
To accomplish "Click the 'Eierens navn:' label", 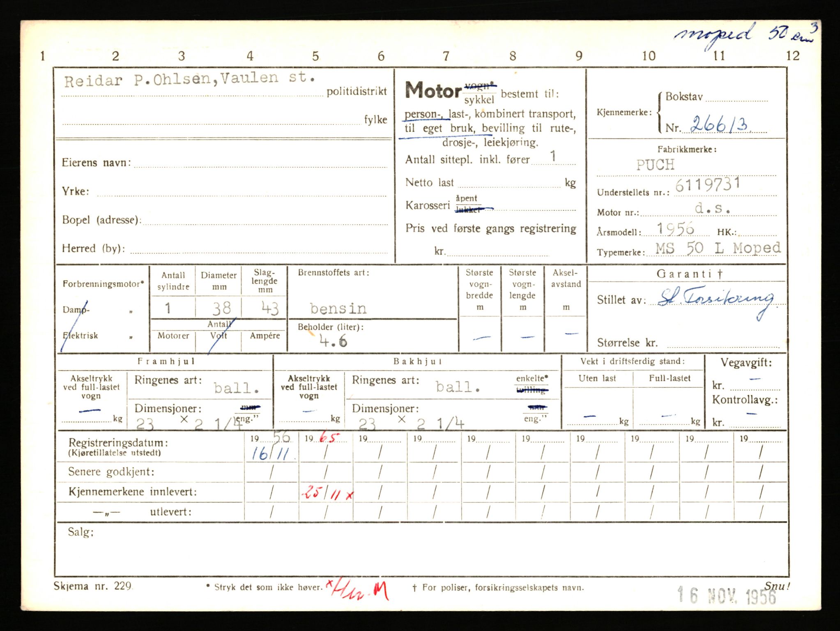I will 97,163.
